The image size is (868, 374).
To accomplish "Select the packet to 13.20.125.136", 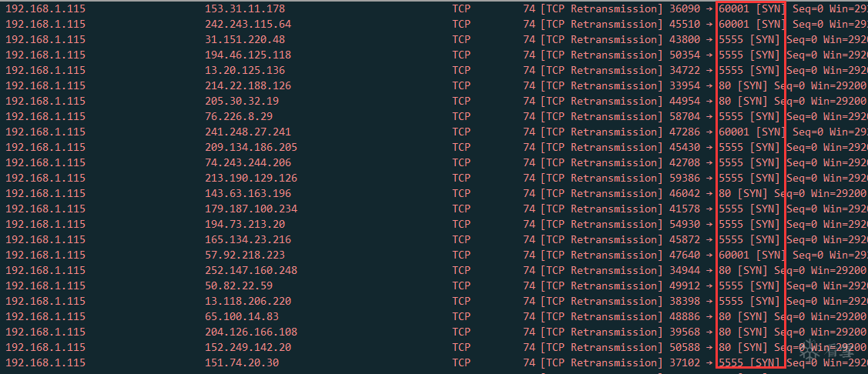I will point(245,70).
